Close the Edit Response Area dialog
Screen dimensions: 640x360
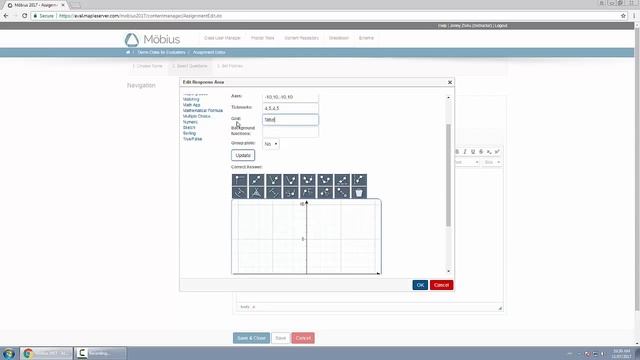[450, 82]
